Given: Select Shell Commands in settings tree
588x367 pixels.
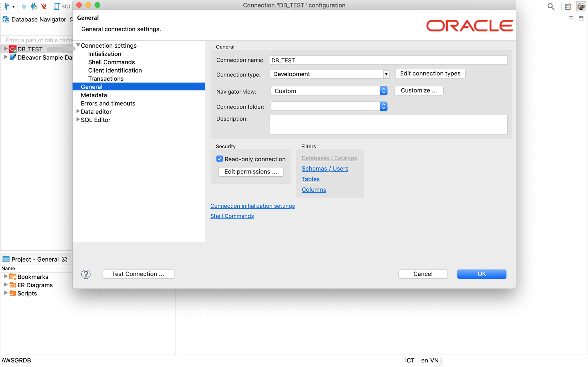Looking at the screenshot, I should pos(112,62).
